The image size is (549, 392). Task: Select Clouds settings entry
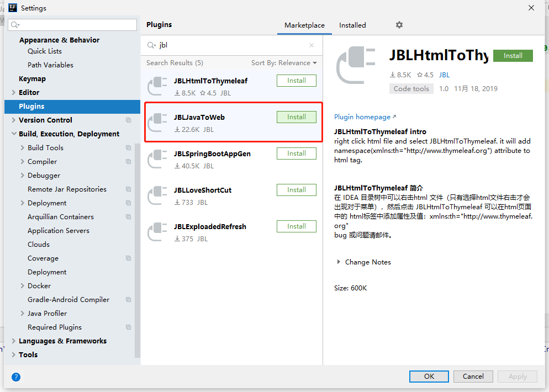click(x=39, y=244)
